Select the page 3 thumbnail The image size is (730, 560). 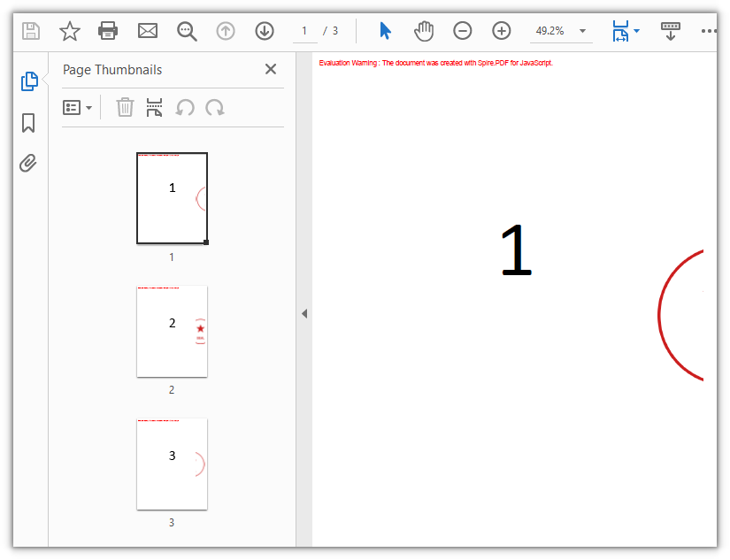click(173, 464)
